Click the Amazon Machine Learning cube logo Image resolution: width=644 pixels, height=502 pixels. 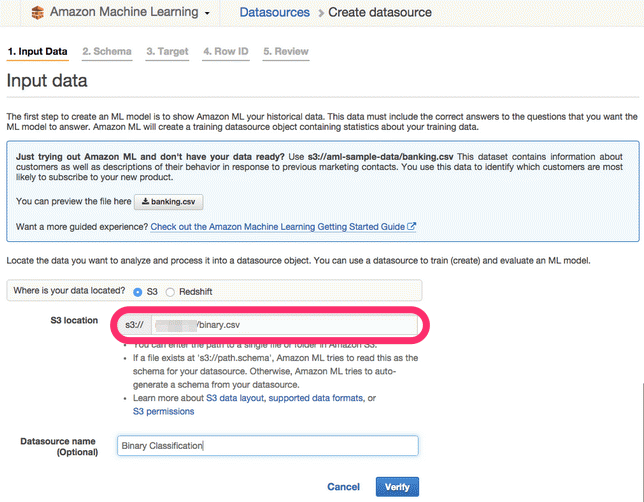coord(37,13)
